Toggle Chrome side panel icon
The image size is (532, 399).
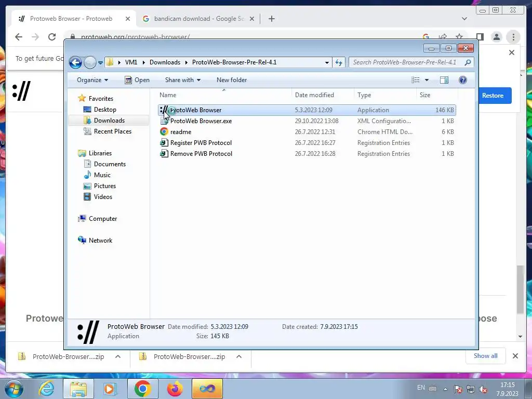[480, 37]
